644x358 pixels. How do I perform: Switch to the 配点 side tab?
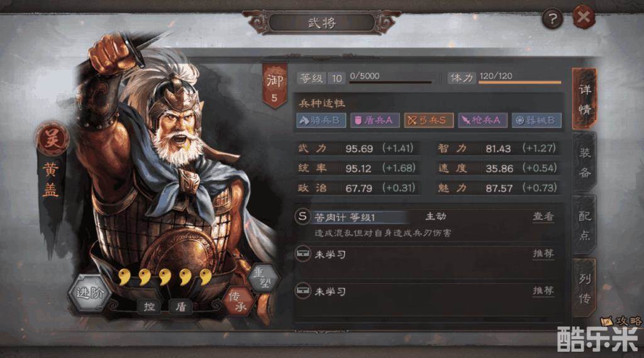coord(584,225)
